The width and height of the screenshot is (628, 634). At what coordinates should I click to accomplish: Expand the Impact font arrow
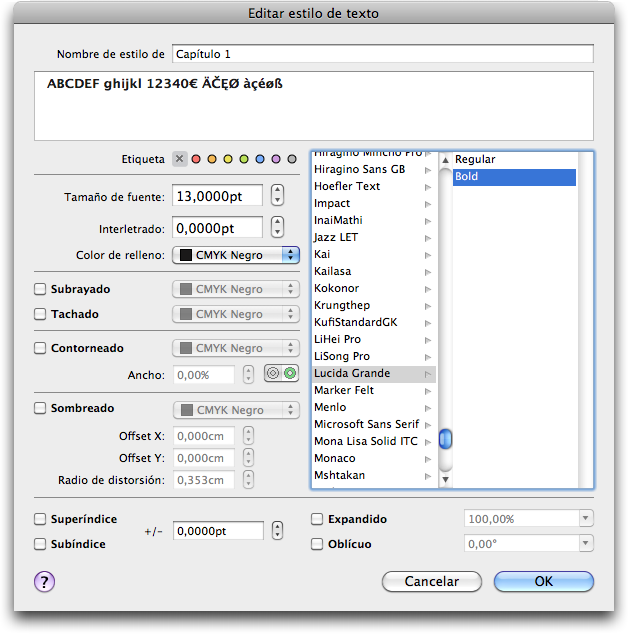pyautogui.click(x=428, y=204)
